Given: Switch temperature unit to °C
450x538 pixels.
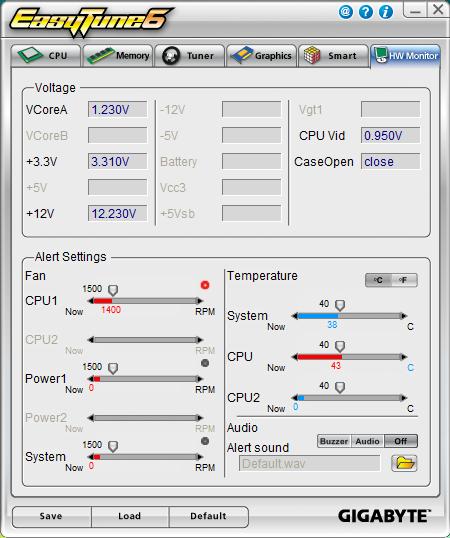Looking at the screenshot, I should pyautogui.click(x=378, y=280).
